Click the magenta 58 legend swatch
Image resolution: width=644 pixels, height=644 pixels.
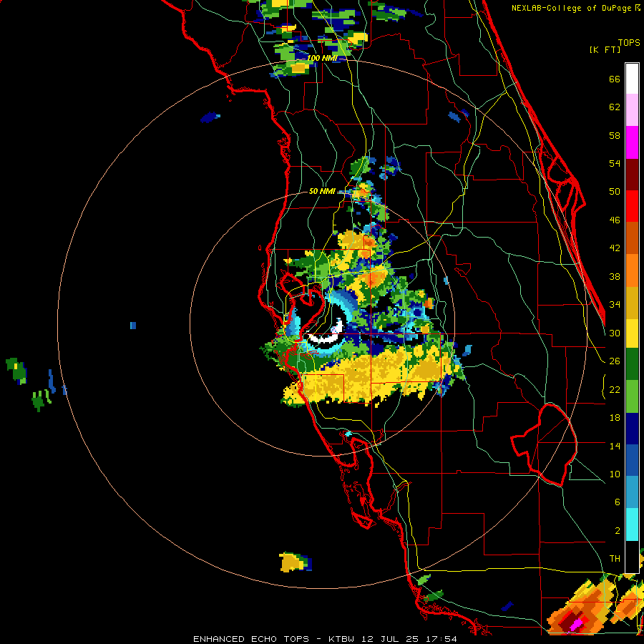click(x=632, y=142)
